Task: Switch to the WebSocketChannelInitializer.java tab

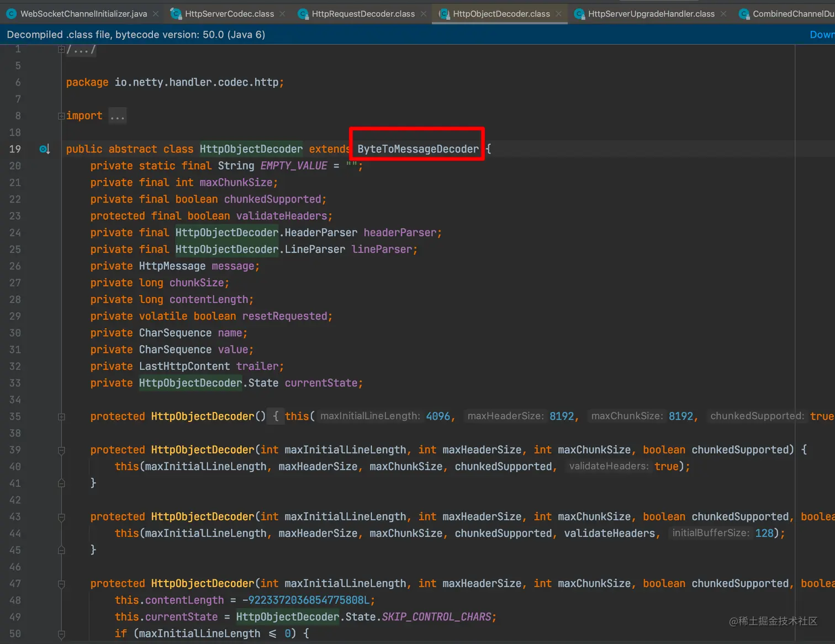Action: pos(83,14)
